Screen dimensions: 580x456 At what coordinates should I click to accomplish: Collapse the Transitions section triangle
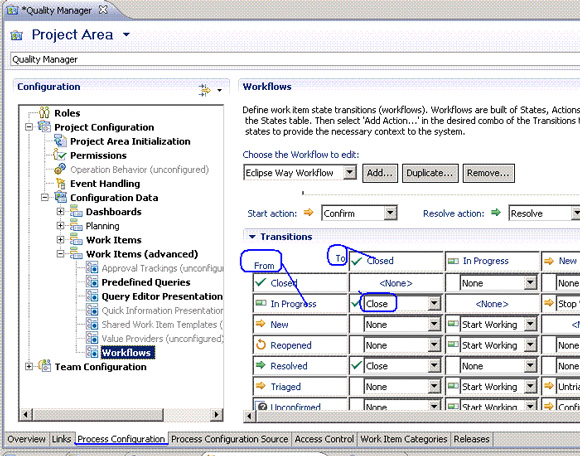click(x=252, y=237)
